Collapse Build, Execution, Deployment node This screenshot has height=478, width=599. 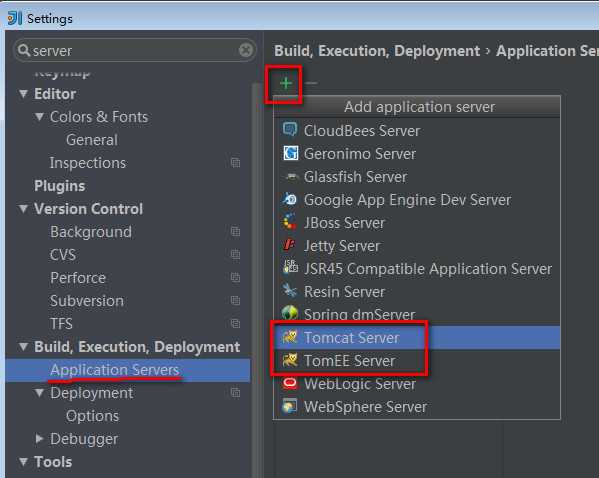point(23,347)
